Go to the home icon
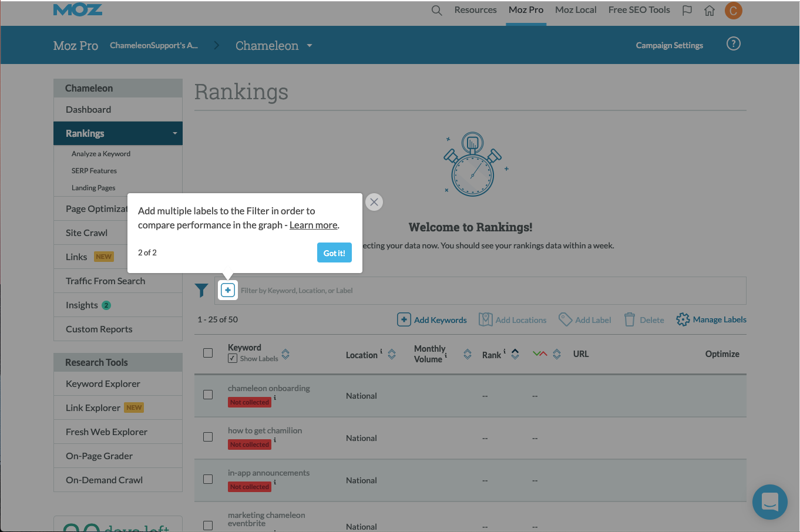 710,11
